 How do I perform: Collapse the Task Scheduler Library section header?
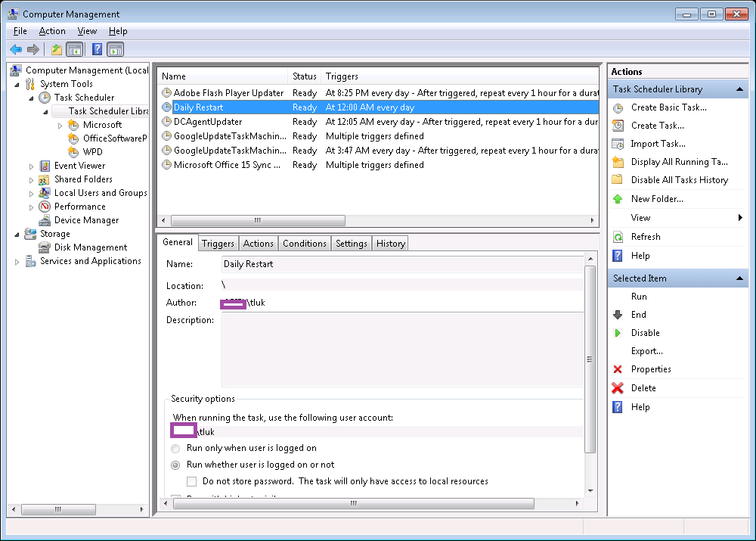click(741, 89)
